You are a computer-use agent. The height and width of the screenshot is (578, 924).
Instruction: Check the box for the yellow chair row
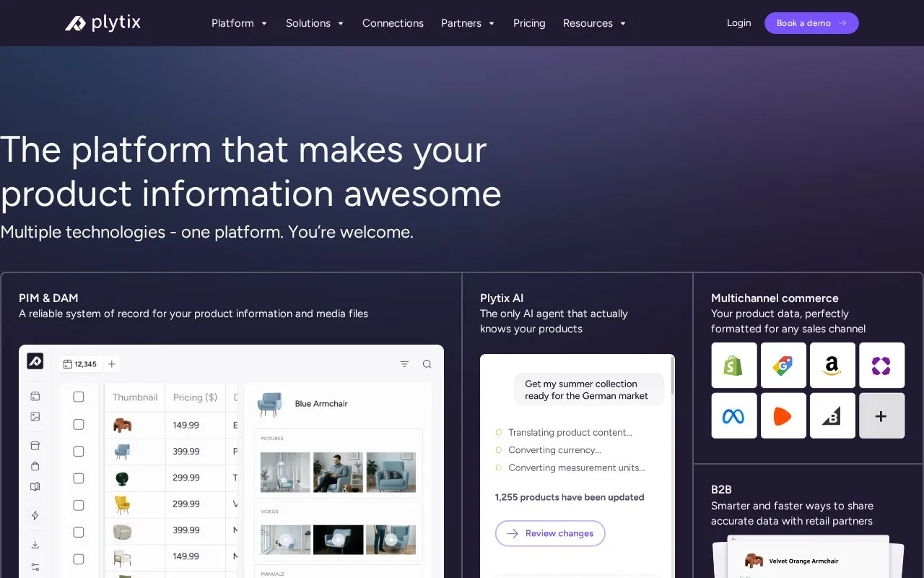pyautogui.click(x=79, y=505)
